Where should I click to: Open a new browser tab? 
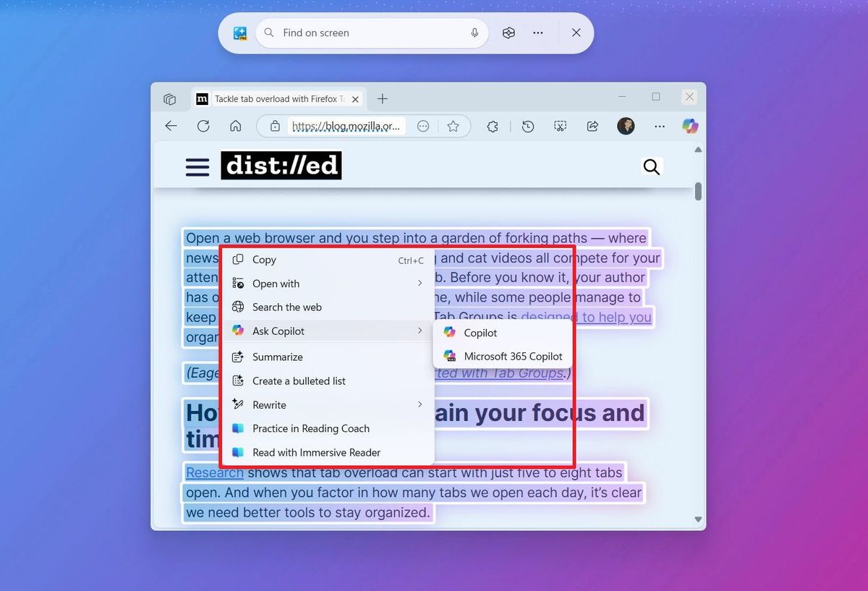click(x=383, y=98)
